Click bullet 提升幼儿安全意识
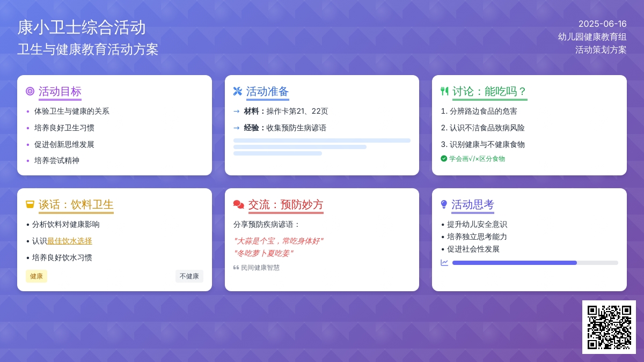The height and width of the screenshot is (362, 644). click(477, 224)
